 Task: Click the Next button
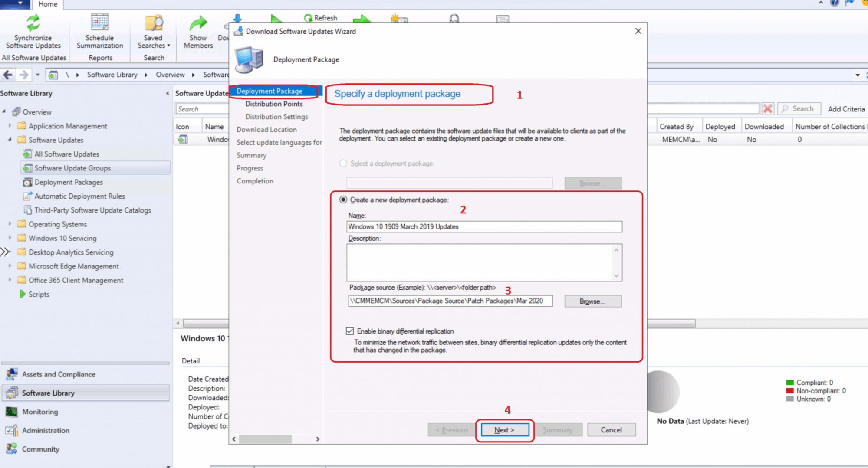coord(504,430)
